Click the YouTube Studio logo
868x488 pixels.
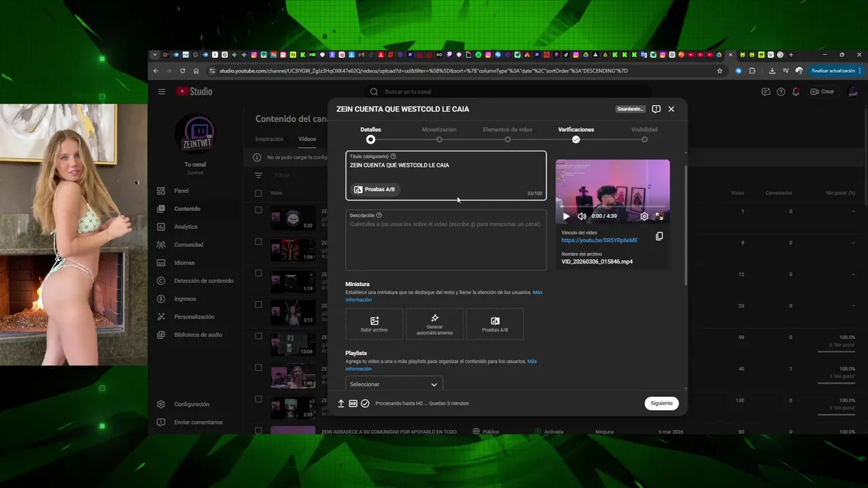(194, 91)
